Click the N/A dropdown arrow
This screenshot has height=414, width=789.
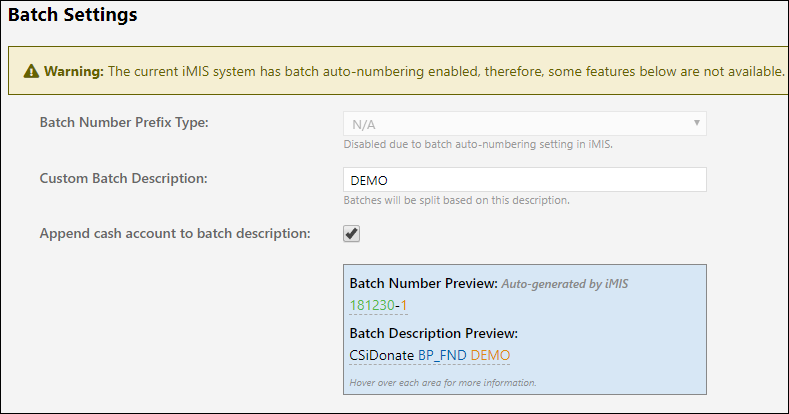pos(695,124)
